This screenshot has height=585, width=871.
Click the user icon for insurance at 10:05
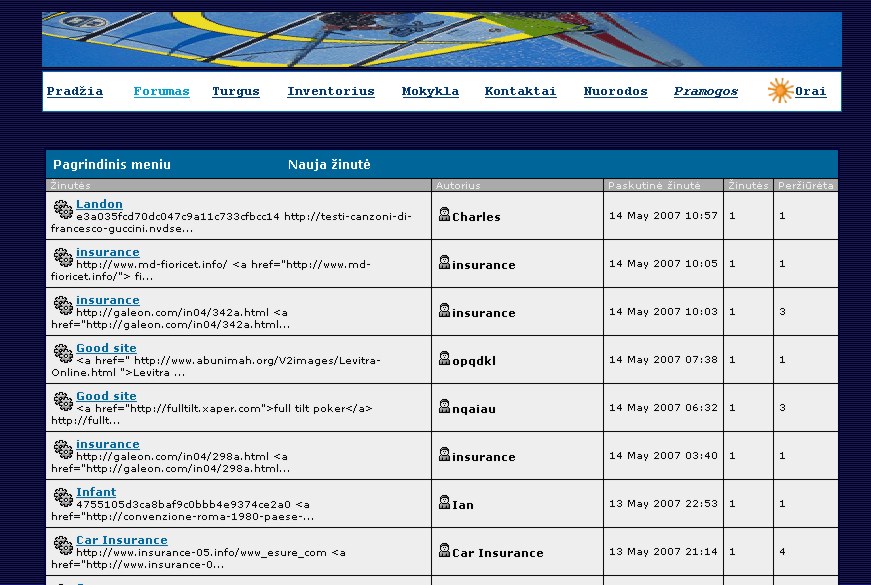444,262
